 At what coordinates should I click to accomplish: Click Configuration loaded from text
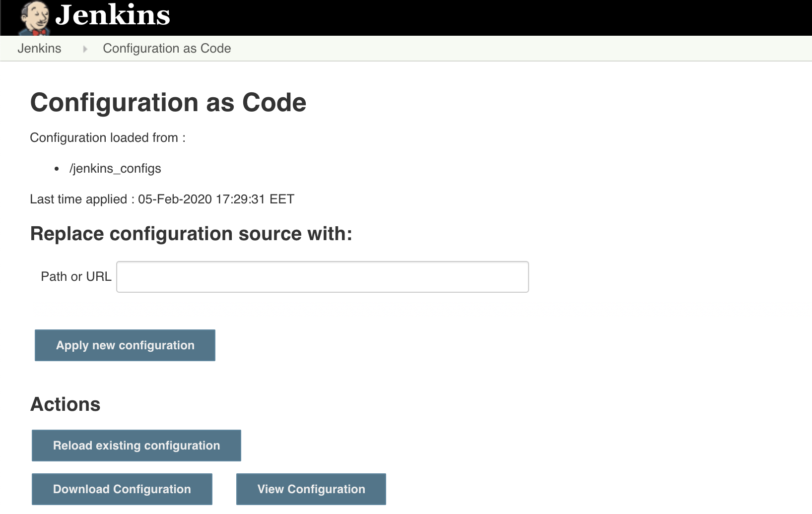tap(108, 137)
